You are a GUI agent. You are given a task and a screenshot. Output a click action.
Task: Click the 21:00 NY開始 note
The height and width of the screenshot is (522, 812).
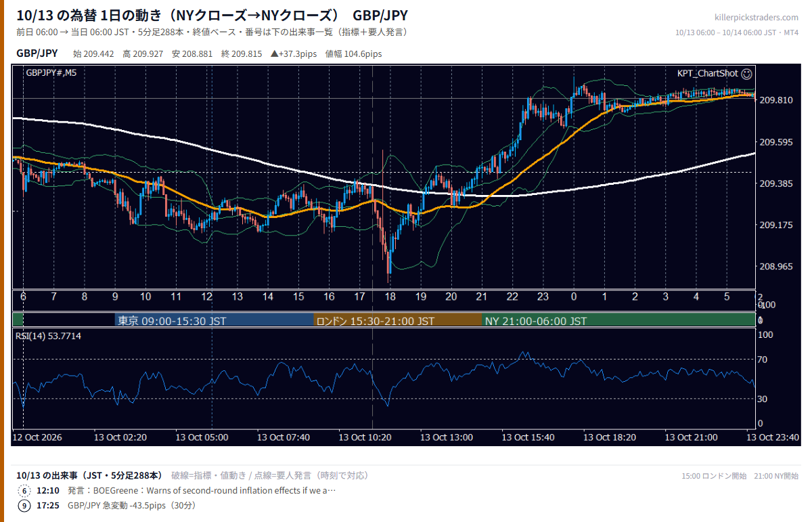point(777,476)
